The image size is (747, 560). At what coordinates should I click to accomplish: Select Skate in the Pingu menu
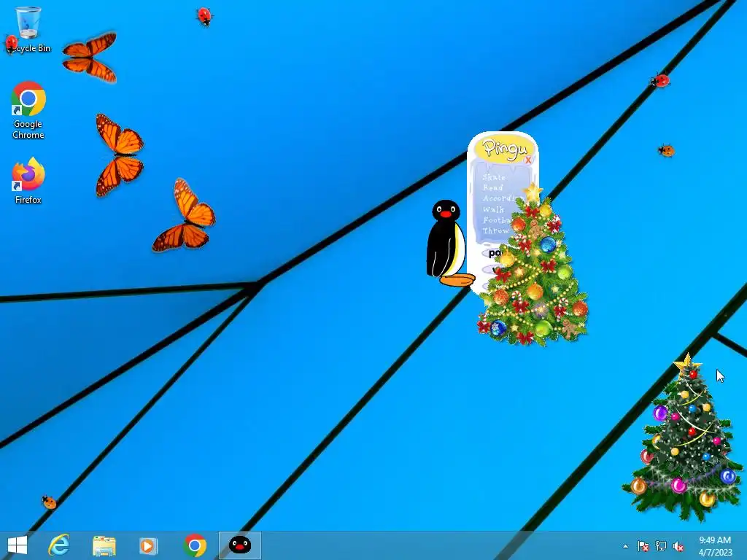[x=494, y=177]
